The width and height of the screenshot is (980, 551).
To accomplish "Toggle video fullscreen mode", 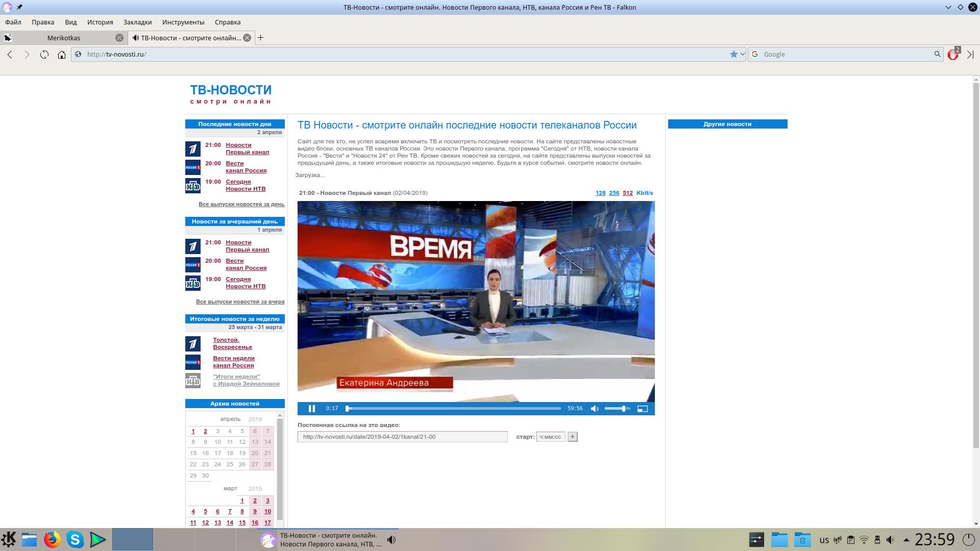I will point(643,408).
